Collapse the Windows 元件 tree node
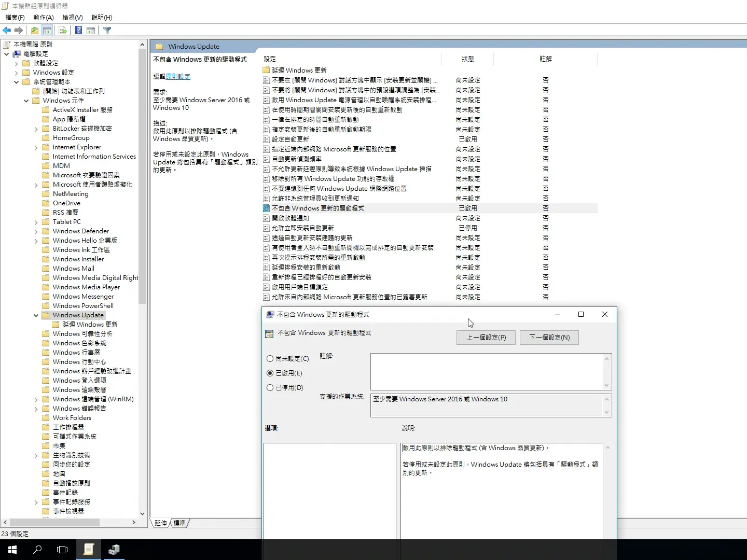 tap(26, 101)
